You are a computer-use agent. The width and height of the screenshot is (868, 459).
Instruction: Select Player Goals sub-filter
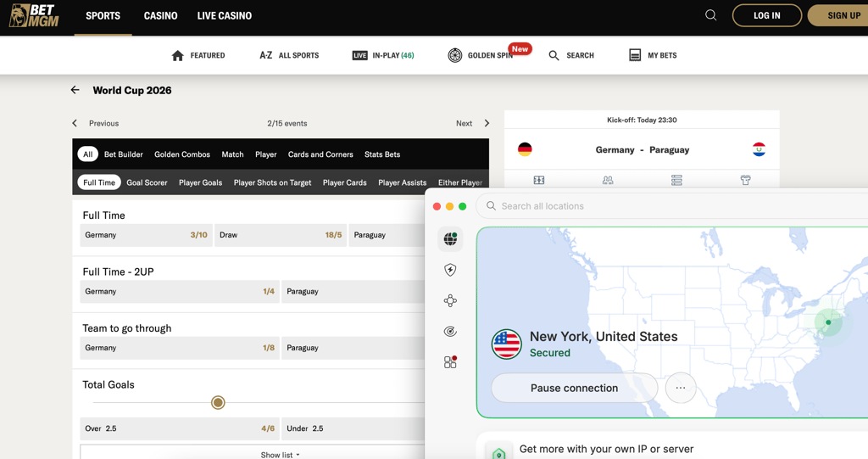click(x=200, y=182)
